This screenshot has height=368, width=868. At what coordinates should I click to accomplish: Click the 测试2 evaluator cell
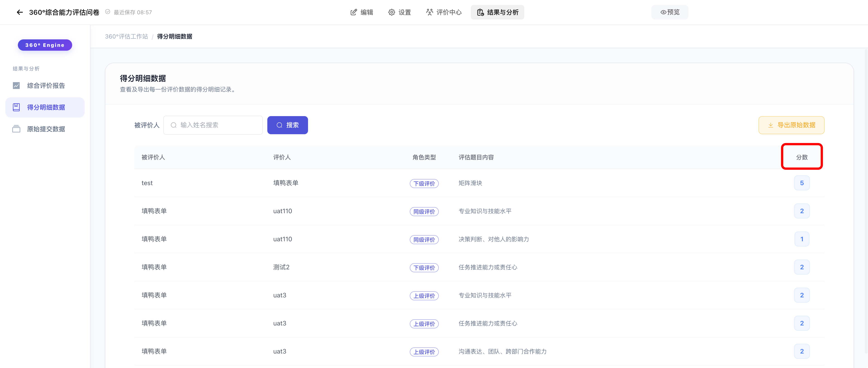point(281,267)
